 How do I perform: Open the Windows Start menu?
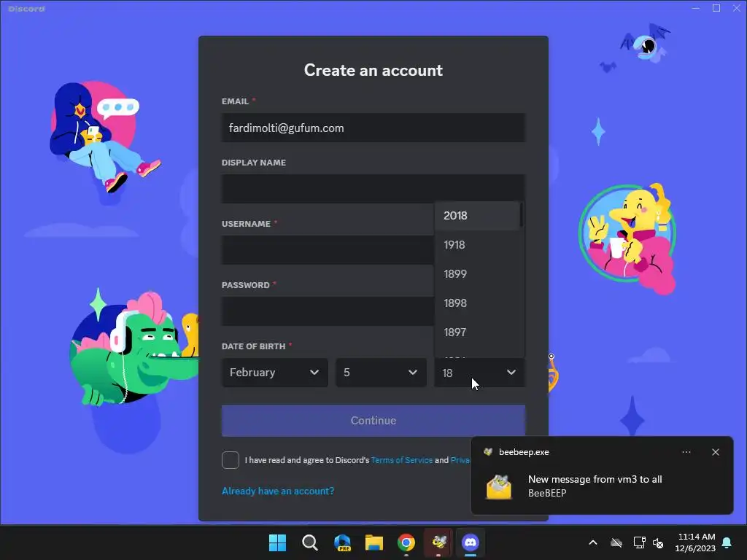click(277, 542)
